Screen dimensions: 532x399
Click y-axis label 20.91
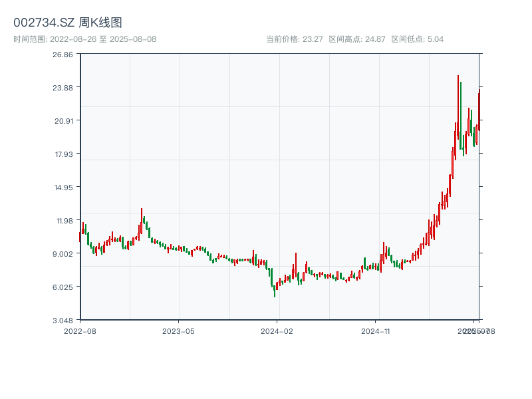coord(64,121)
